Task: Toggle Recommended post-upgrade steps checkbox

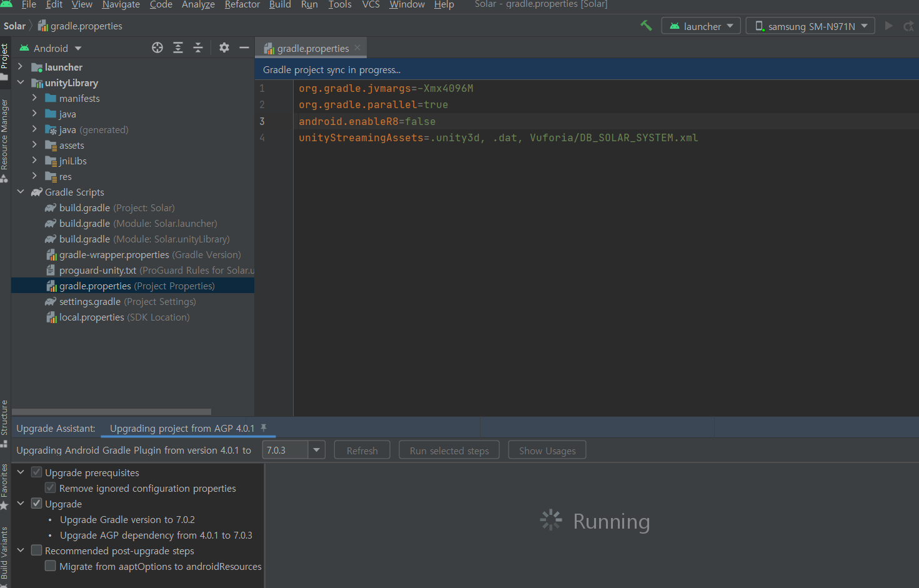Action: point(37,550)
